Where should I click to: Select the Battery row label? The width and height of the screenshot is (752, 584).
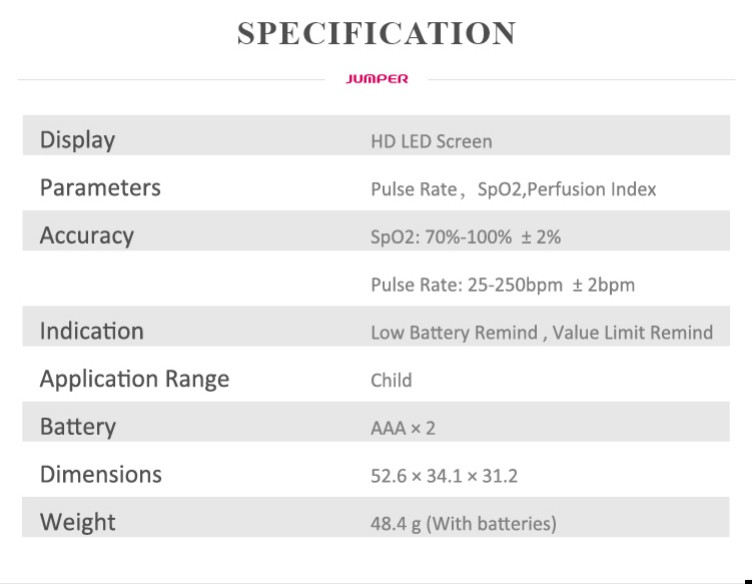78,427
